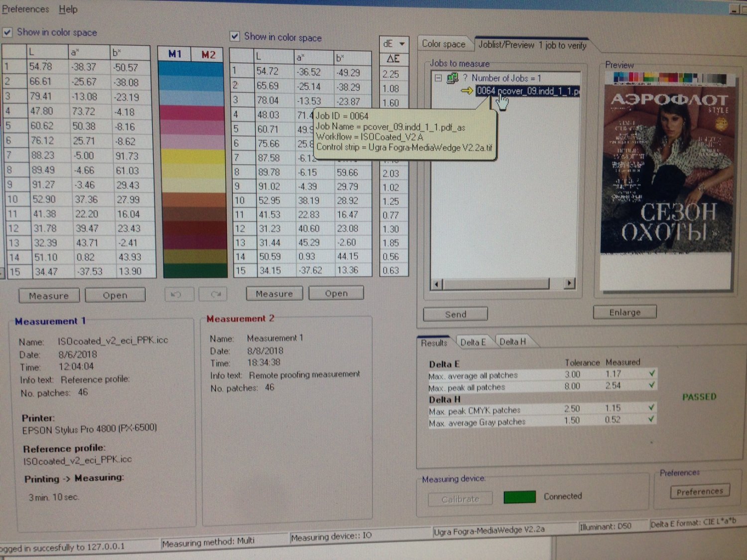
Task: Click the M2 column header
Action: (x=209, y=55)
